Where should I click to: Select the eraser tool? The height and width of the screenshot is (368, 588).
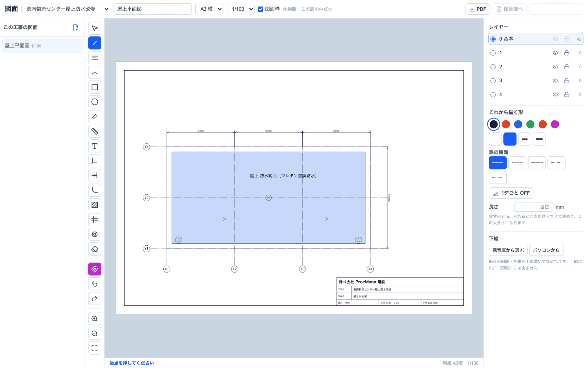tap(94, 249)
